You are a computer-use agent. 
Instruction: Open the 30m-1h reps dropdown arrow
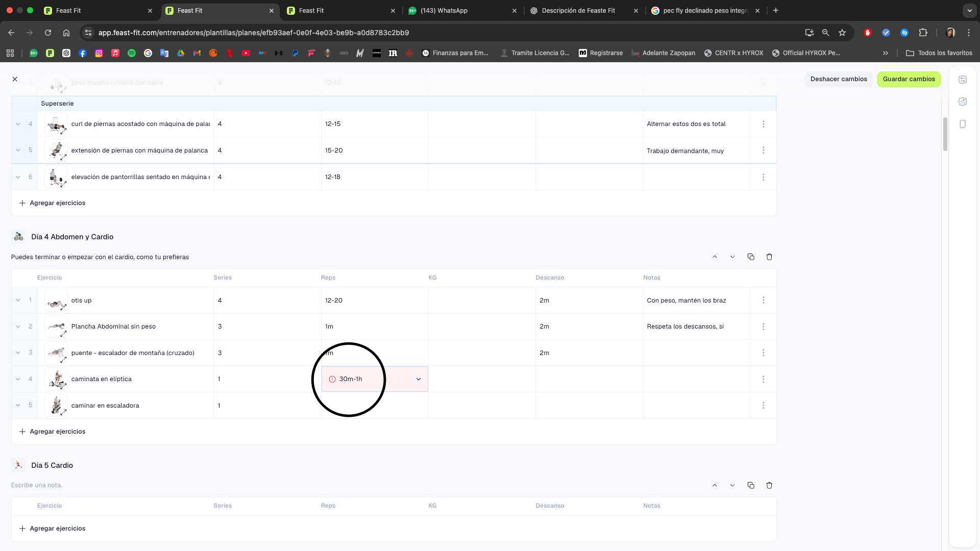coord(419,379)
